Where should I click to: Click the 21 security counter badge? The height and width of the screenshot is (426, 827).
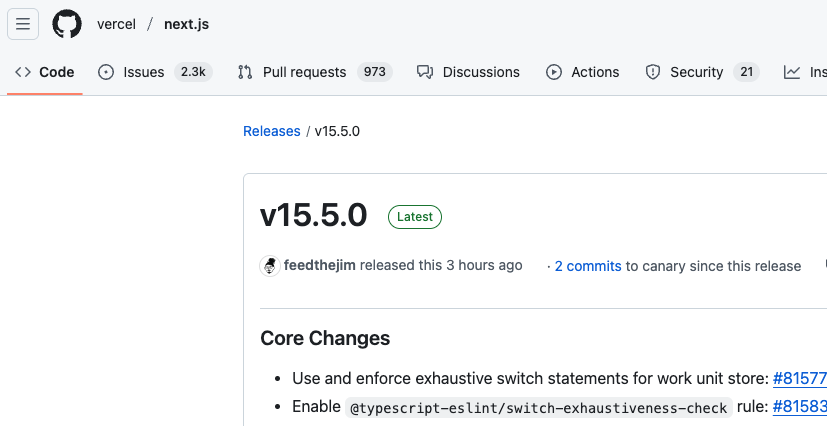pyautogui.click(x=746, y=72)
